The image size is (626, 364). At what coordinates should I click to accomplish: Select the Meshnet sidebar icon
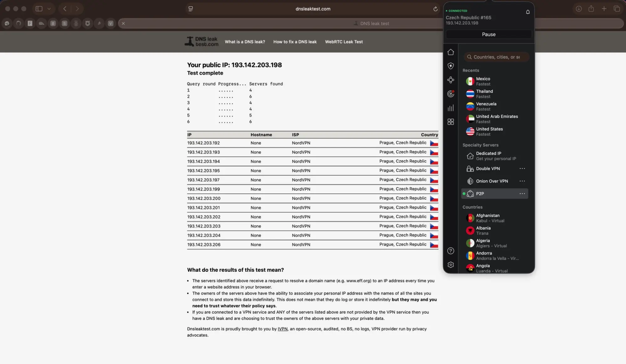coord(451,80)
